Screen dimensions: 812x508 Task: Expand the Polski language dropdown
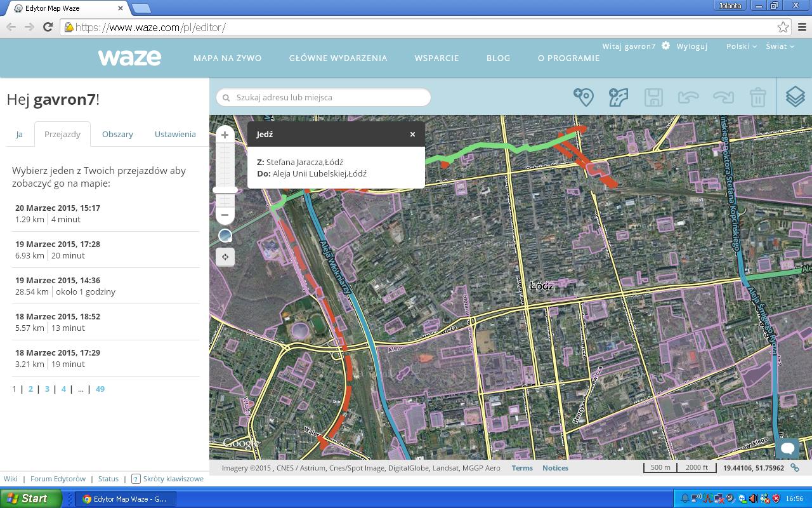tap(741, 46)
